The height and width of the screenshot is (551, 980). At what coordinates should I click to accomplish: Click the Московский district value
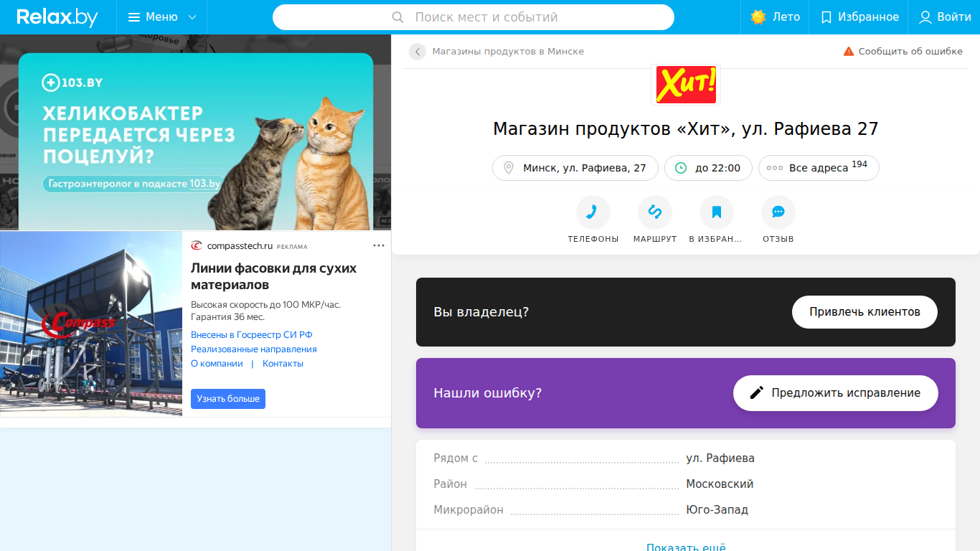720,484
